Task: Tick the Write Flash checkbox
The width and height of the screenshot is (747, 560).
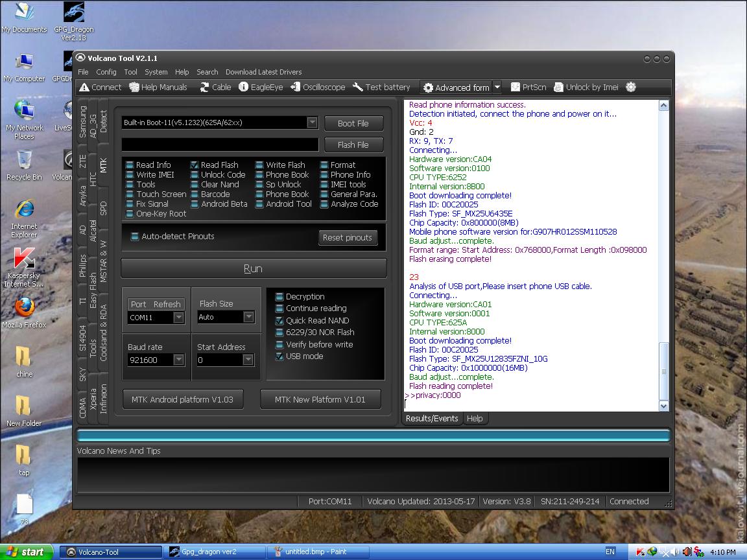Action: point(259,165)
